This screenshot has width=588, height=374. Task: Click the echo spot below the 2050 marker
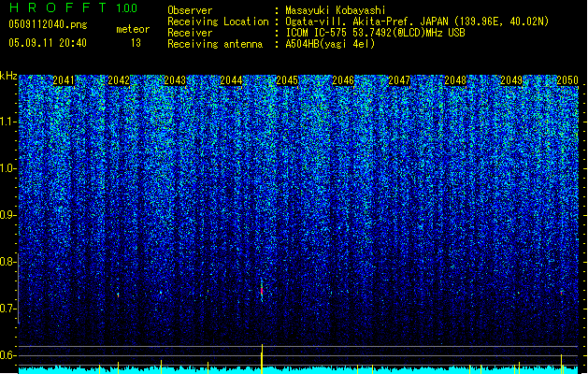[562, 293]
